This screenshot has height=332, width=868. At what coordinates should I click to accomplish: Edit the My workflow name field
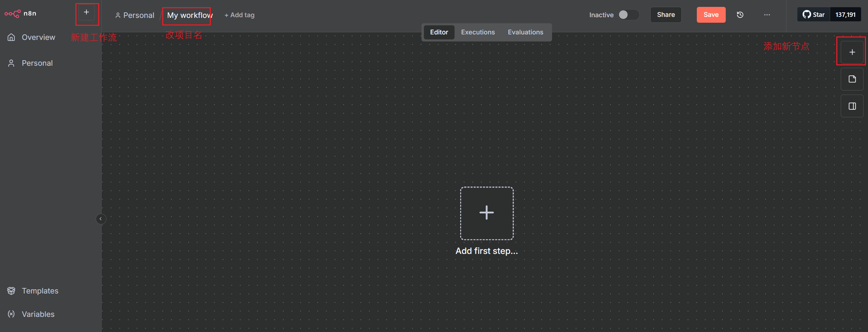(x=189, y=15)
